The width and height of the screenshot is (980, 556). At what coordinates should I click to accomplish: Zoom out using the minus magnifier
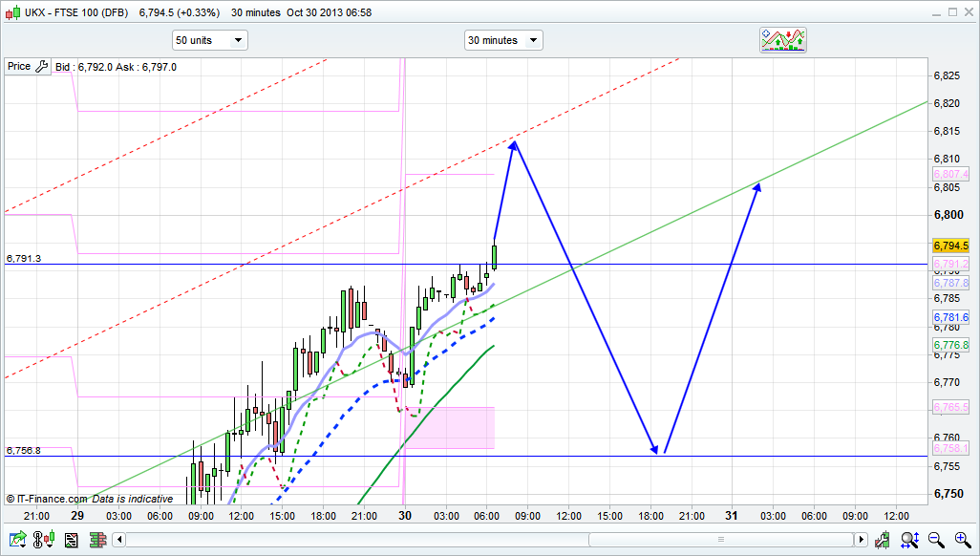pyautogui.click(x=937, y=540)
